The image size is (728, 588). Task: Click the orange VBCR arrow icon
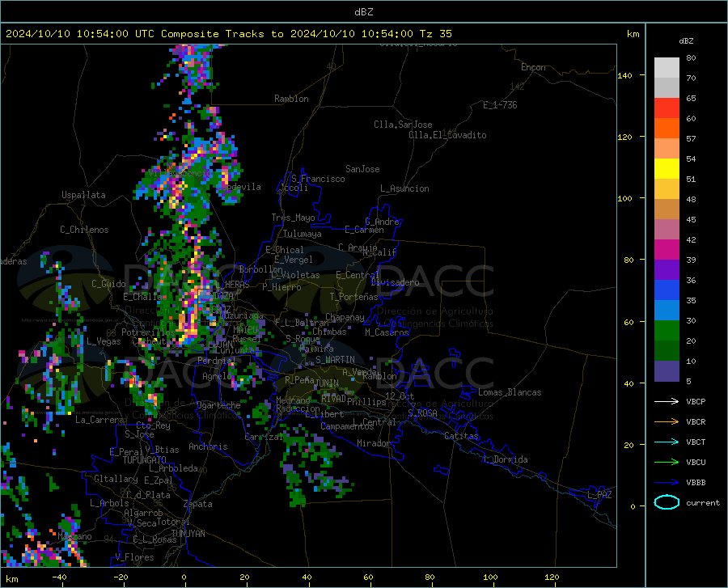click(667, 421)
